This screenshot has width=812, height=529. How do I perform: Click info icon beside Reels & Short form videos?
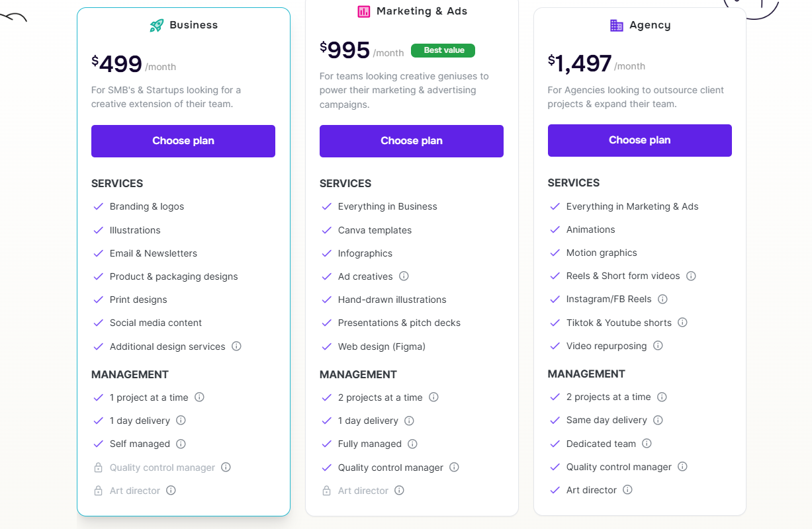pyautogui.click(x=691, y=276)
